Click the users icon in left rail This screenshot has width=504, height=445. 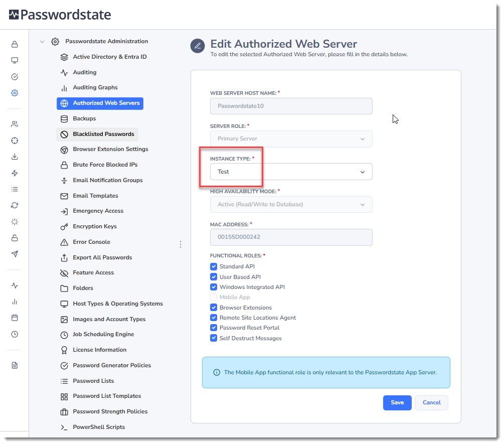tap(15, 124)
